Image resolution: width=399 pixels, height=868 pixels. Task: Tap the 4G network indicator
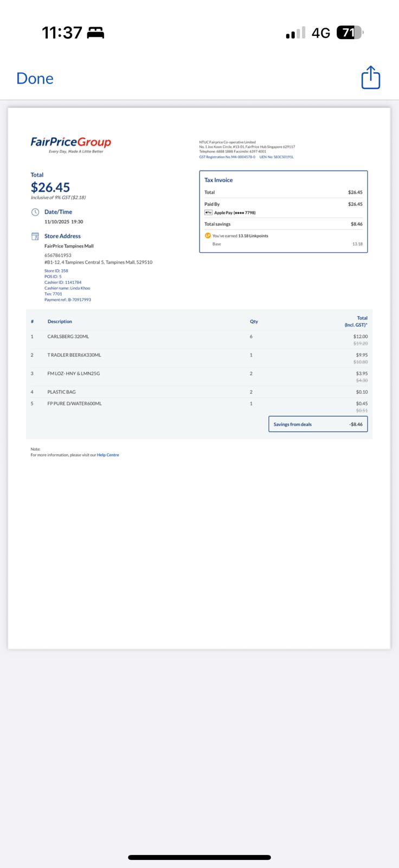click(x=321, y=33)
